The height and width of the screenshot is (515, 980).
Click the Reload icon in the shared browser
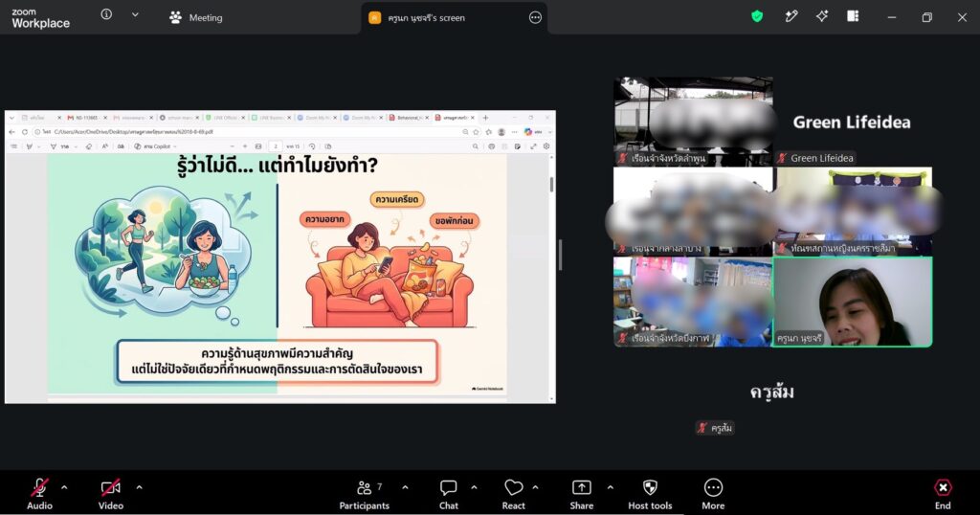click(x=24, y=132)
